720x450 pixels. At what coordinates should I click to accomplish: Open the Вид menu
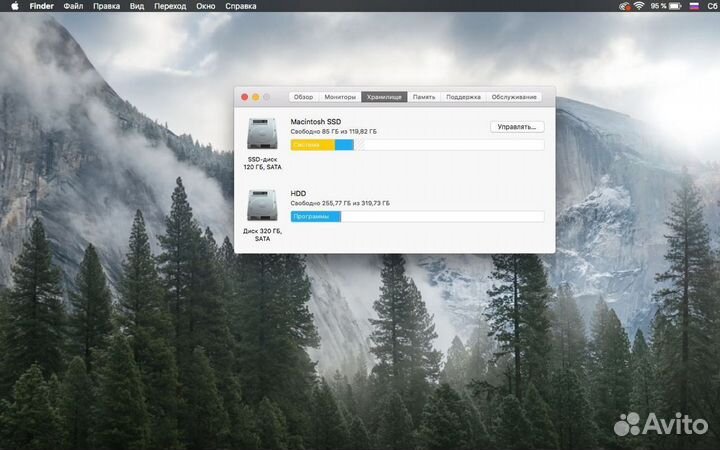(137, 6)
